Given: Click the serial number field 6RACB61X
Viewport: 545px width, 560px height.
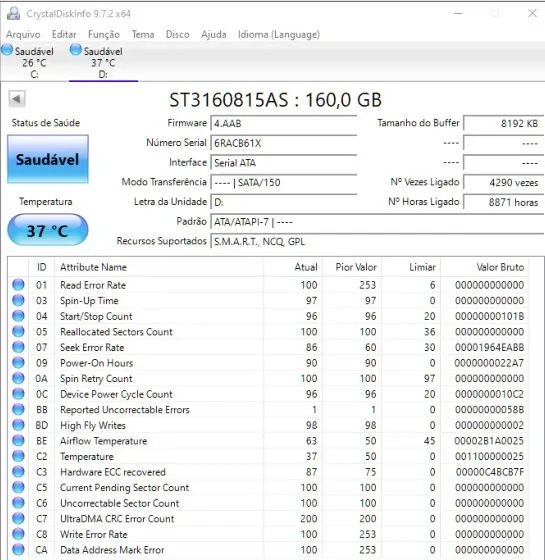Looking at the screenshot, I should (x=284, y=143).
